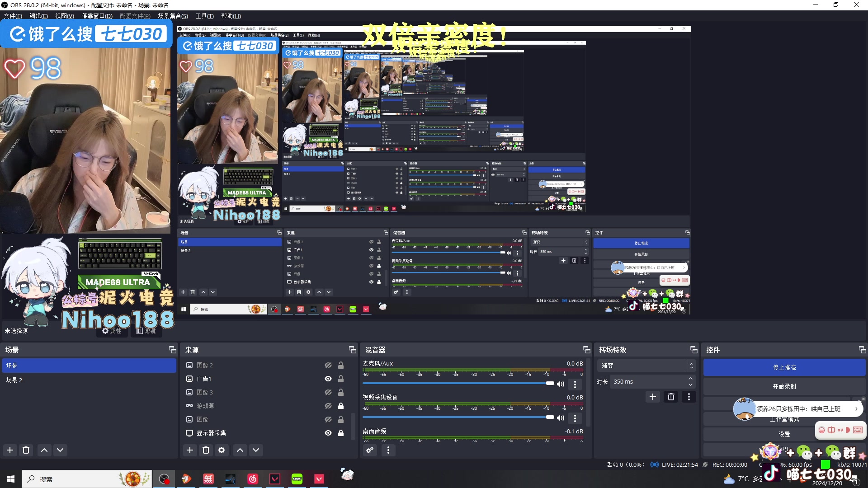Open 编辑(E) menu
Image resolution: width=868 pixels, height=488 pixels.
38,16
